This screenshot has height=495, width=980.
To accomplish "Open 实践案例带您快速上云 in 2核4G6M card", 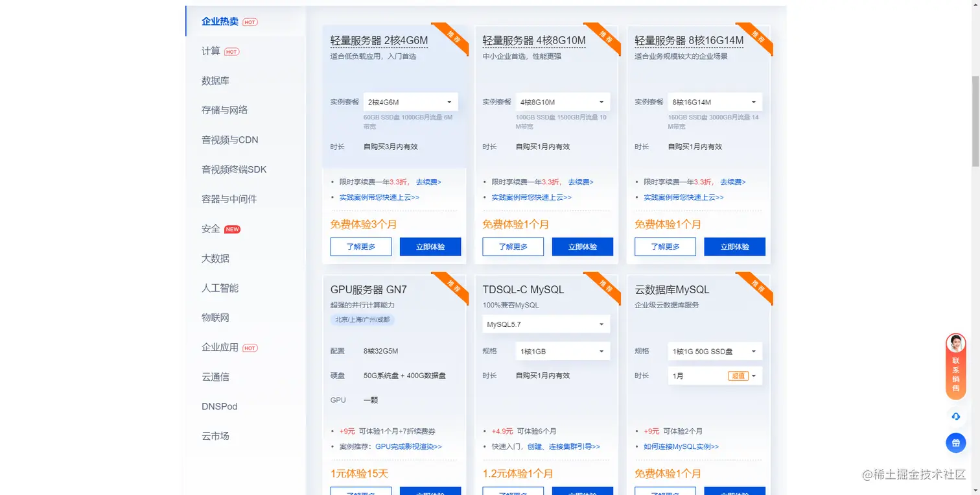I will tap(379, 197).
